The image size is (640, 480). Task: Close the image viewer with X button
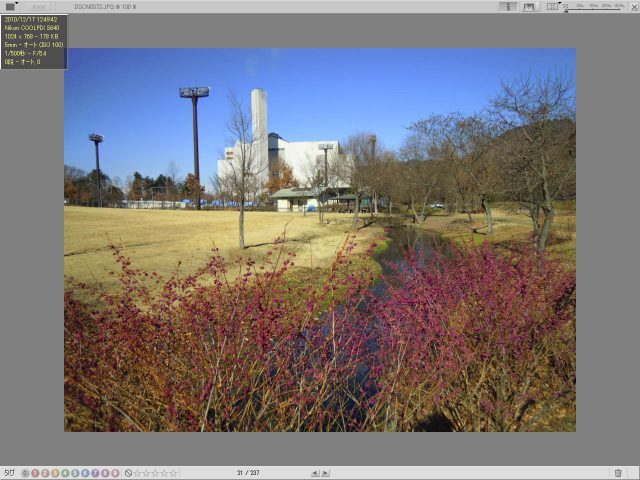click(x=632, y=6)
